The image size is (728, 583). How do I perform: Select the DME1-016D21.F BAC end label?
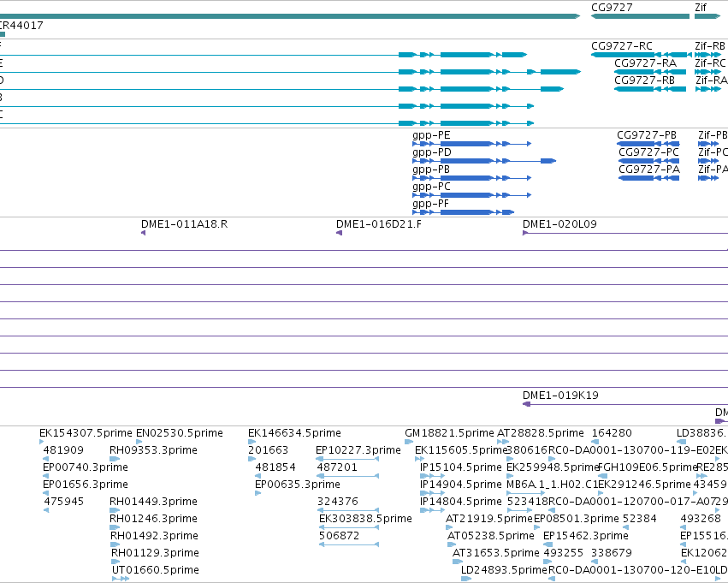pyautogui.click(x=379, y=224)
